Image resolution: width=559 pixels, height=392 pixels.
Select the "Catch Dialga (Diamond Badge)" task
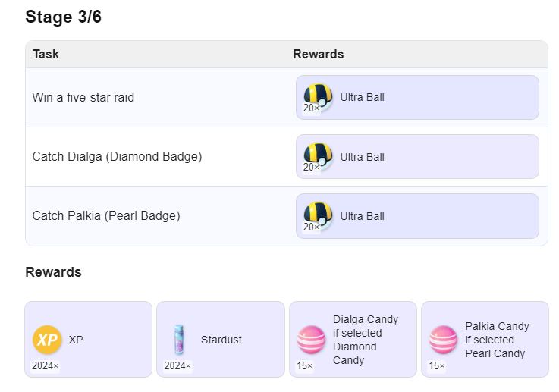tap(117, 156)
